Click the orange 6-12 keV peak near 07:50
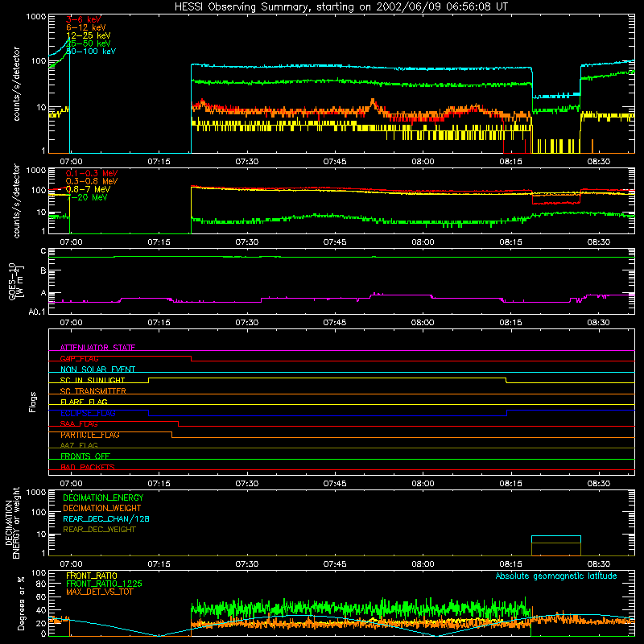Screen dimensions: 644x644 [373, 103]
